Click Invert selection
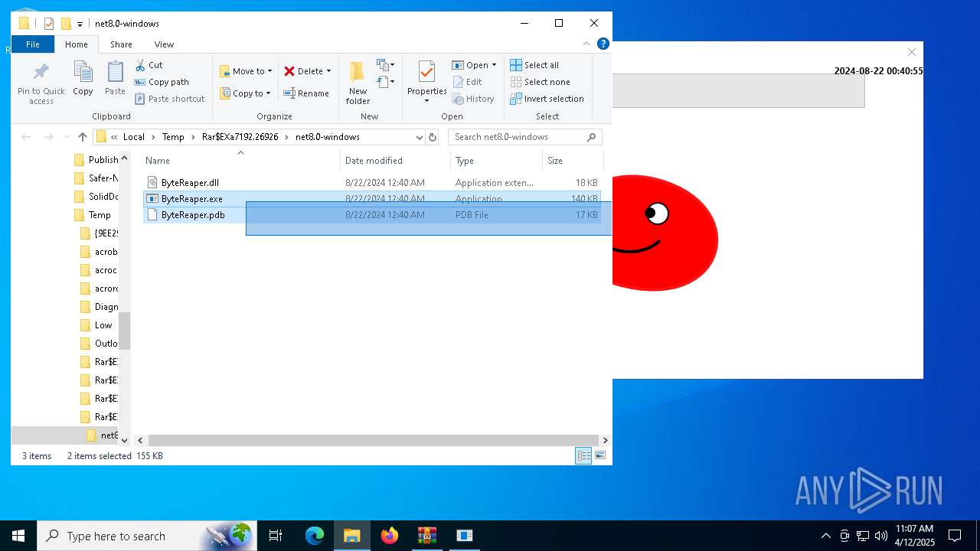This screenshot has height=551, width=980. (547, 99)
